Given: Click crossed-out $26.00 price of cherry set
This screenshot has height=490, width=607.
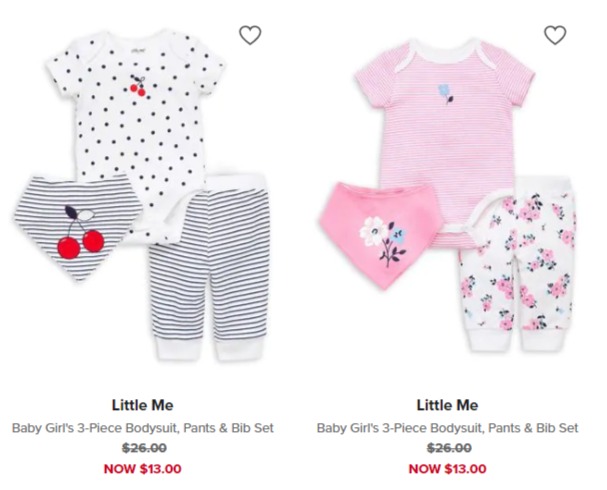Looking at the screenshot, I should pos(144,448).
